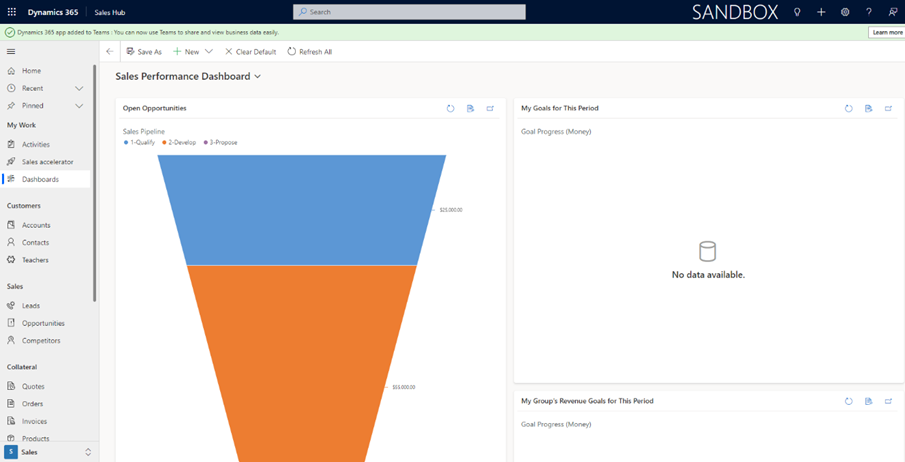The image size is (905, 462).
Task: Open the Settings gear in top bar
Action: 845,12
